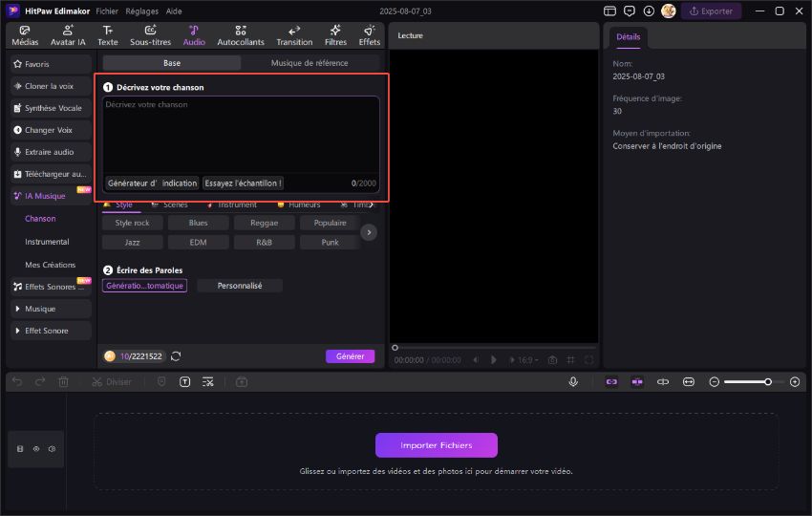Click the Exporter button
The height and width of the screenshot is (516, 812).
point(711,11)
